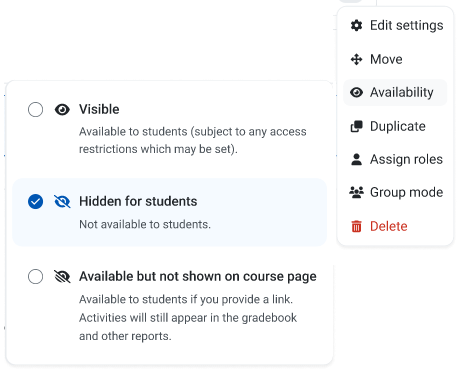
Task: Click the crossed eye icon for Hidden for students
Action: point(62,201)
